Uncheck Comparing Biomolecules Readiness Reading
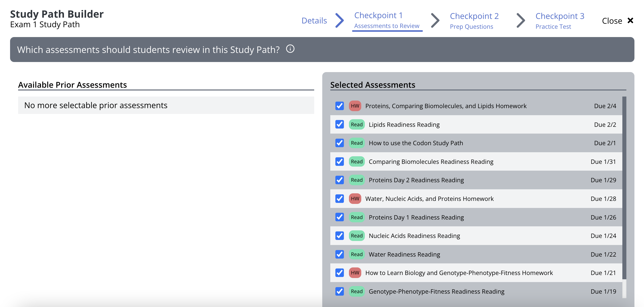Screen dimensions: 644x307 pos(339,162)
